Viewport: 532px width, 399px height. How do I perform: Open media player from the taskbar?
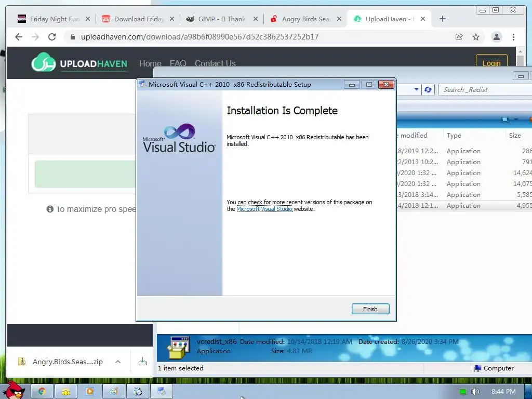click(x=90, y=392)
